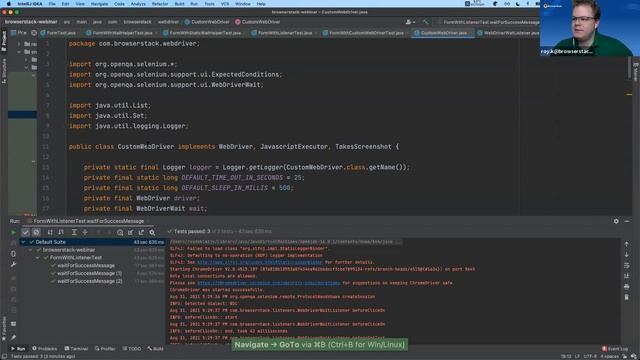The height and width of the screenshot is (360, 640).
Task: Open the FormWithStaticWaitHelperTest.java tab
Action: click(202, 33)
